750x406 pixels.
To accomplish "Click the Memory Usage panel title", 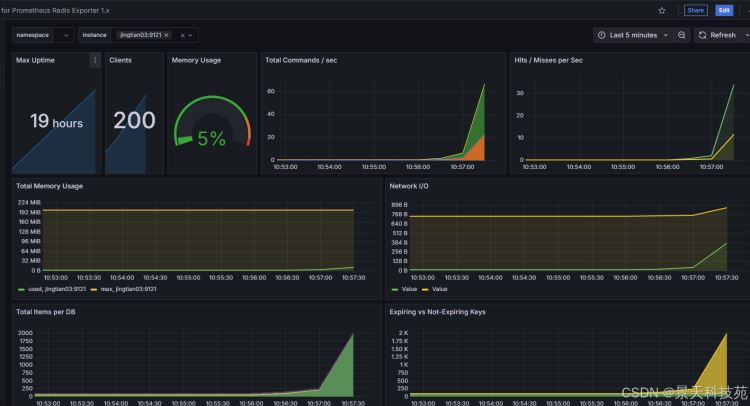I will (x=196, y=60).
